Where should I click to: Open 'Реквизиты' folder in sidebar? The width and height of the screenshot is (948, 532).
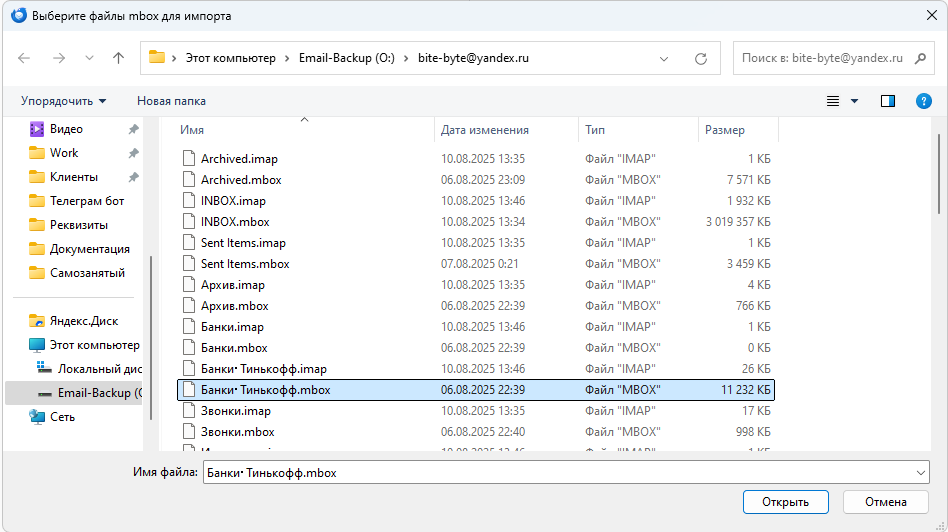click(79, 225)
